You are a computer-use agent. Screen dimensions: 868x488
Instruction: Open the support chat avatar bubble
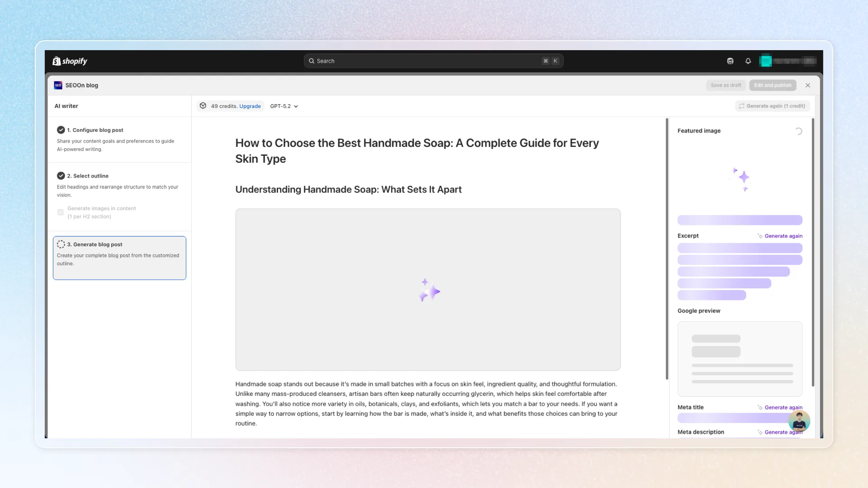click(799, 421)
